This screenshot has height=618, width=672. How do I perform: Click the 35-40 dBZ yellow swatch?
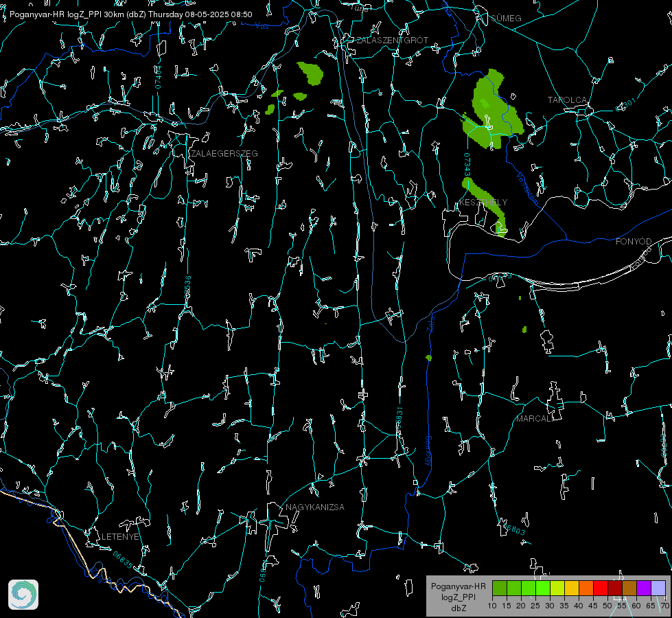572,588
